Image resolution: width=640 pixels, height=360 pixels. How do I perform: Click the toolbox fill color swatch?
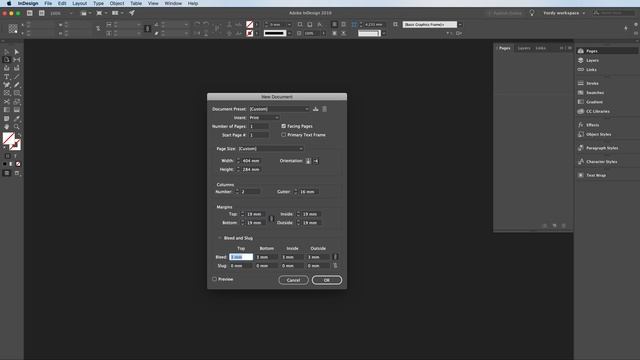(x=8, y=138)
